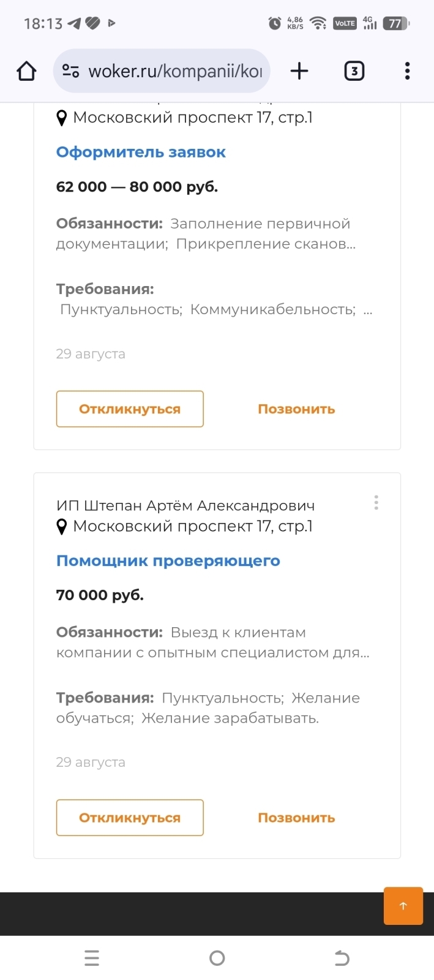This screenshot has height=980, width=434.
Task: Tap the site permissions icon in address bar
Action: click(69, 70)
